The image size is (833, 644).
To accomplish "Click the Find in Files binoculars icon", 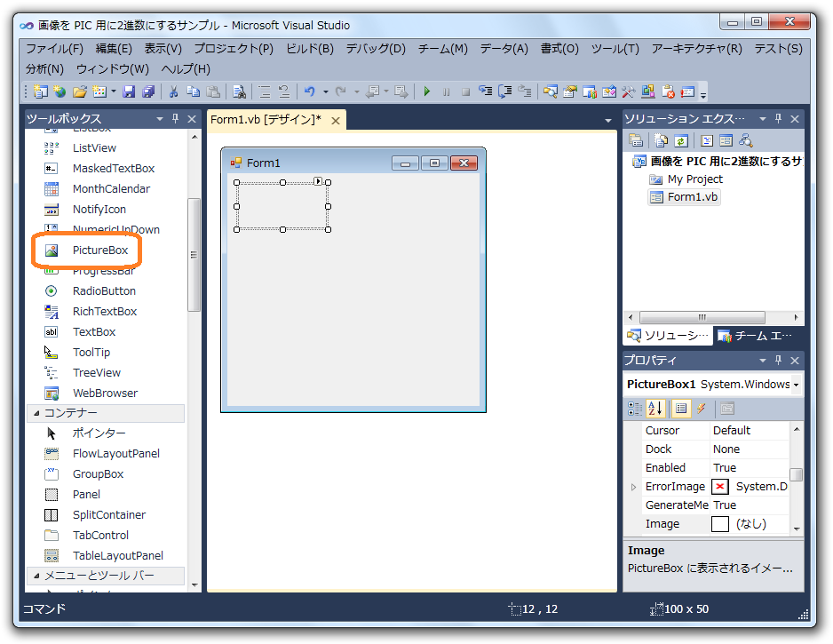I will click(x=239, y=91).
